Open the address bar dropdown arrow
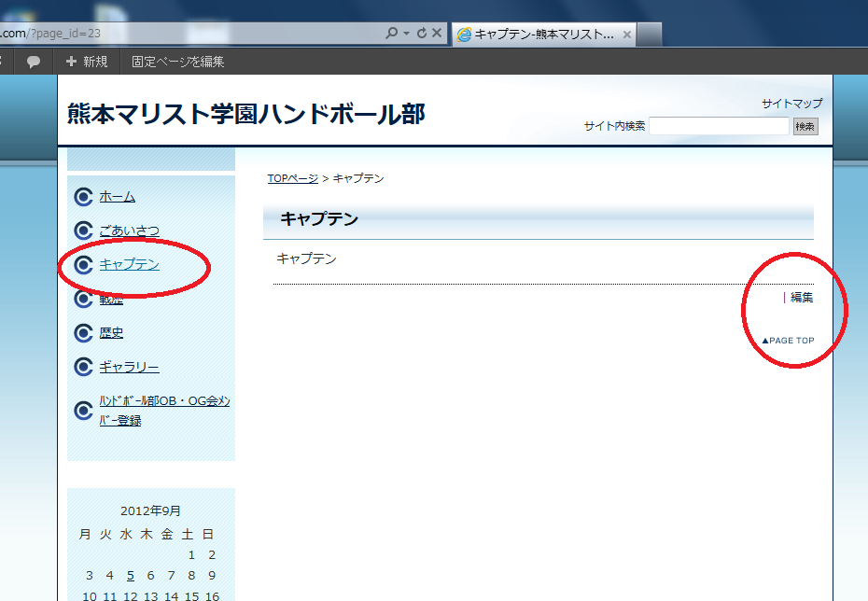Viewport: 868px width, 601px height. 406,34
